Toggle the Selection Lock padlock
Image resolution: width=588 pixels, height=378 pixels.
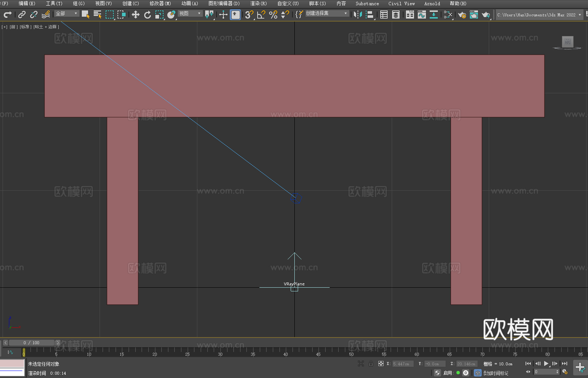pyautogui.click(x=371, y=364)
